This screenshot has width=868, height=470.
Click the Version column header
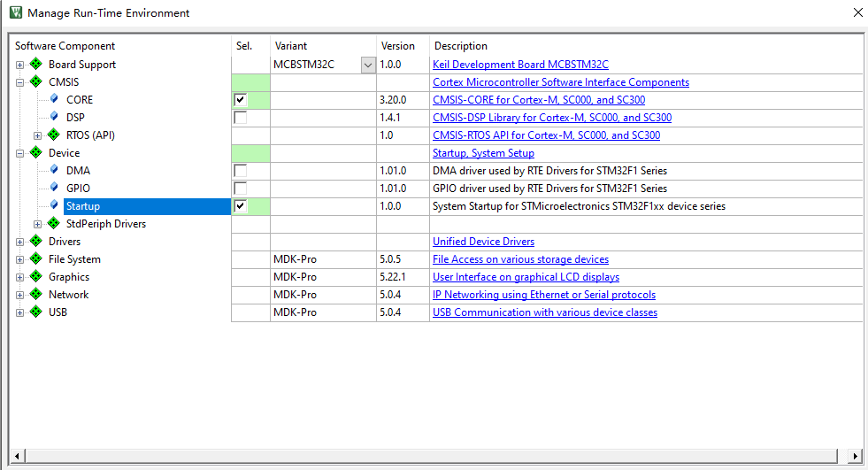[403, 46]
